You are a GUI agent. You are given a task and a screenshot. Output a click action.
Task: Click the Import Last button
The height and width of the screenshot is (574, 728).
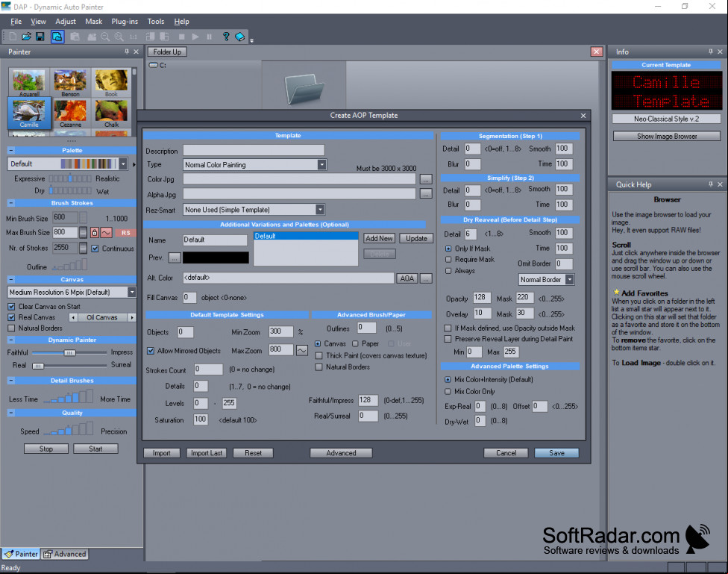click(207, 452)
